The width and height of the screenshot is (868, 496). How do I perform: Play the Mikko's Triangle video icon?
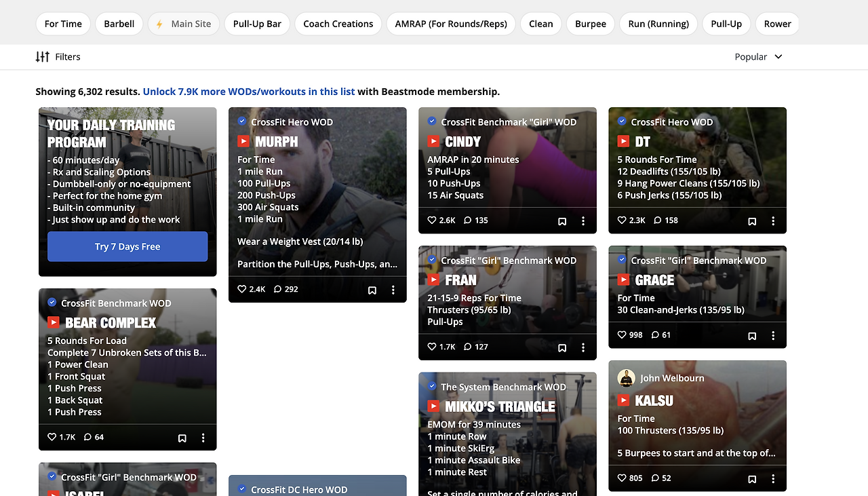click(x=433, y=406)
